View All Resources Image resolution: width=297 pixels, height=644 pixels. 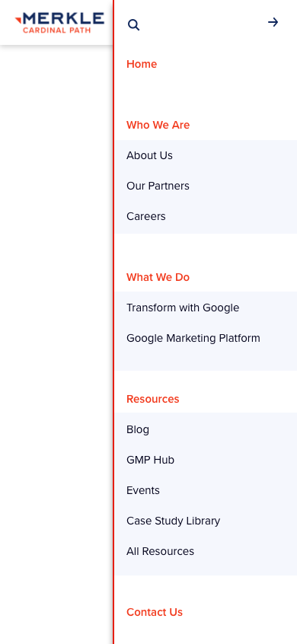tap(160, 551)
